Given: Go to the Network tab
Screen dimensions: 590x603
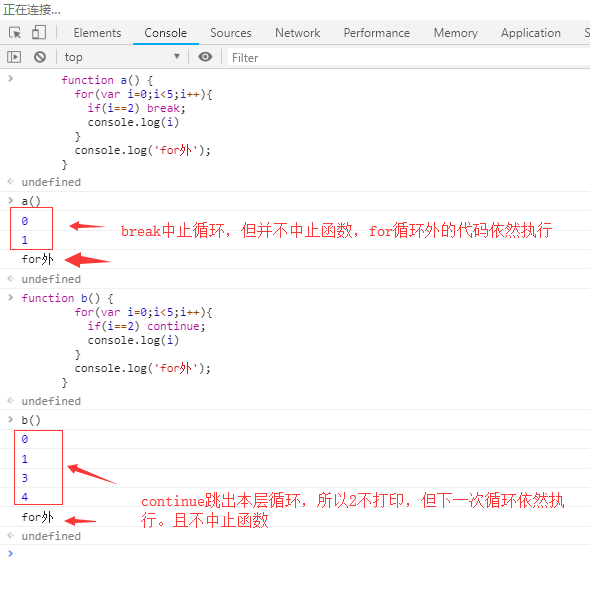Looking at the screenshot, I should coord(298,33).
